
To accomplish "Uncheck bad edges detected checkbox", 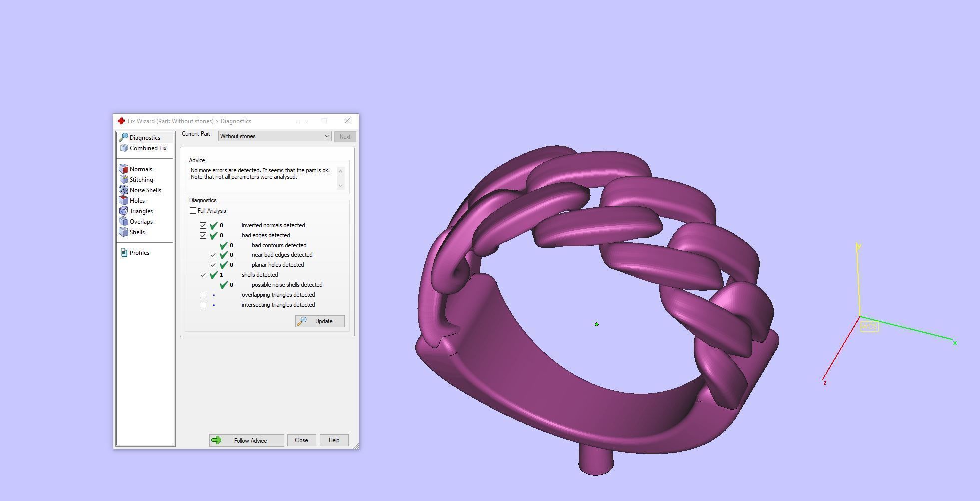I will click(x=203, y=235).
